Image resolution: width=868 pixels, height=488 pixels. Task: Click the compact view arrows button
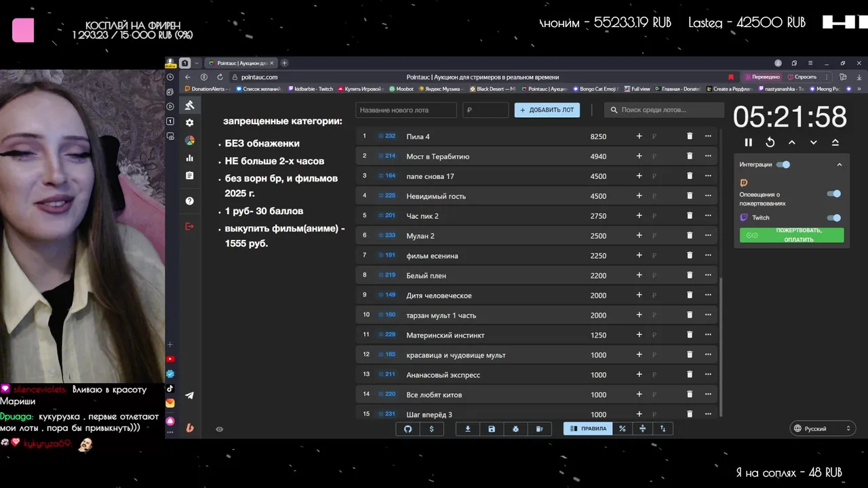click(x=643, y=429)
